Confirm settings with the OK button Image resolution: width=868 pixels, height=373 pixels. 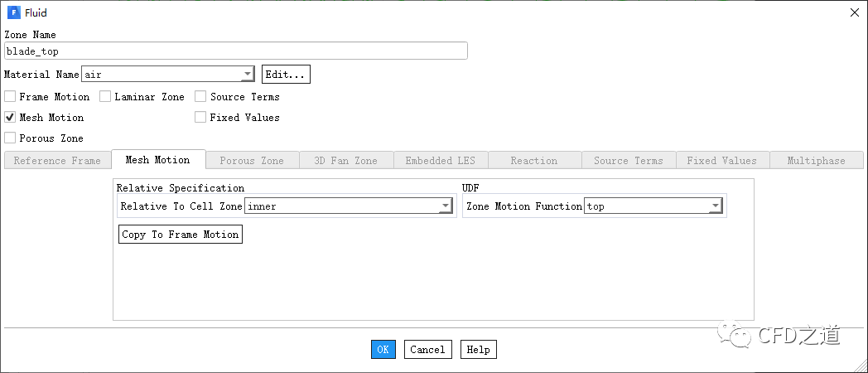point(383,350)
